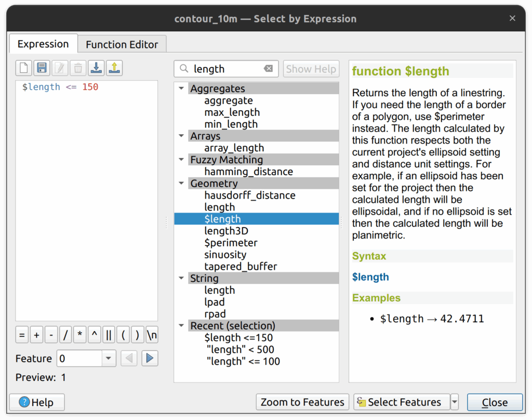Click the Help button

(37, 402)
